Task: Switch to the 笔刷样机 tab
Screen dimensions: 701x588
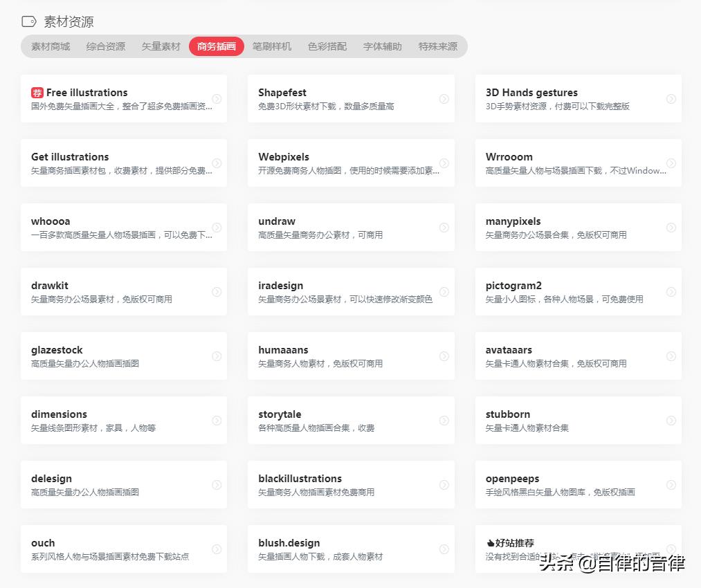Action: 271,47
